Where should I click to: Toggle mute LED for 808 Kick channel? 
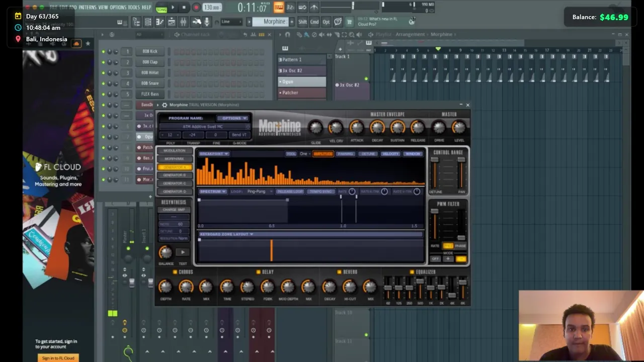coord(104,51)
